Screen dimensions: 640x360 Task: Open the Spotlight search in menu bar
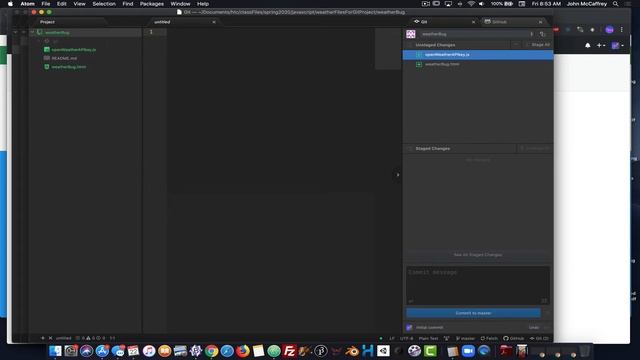pyautogui.click(x=616, y=4)
